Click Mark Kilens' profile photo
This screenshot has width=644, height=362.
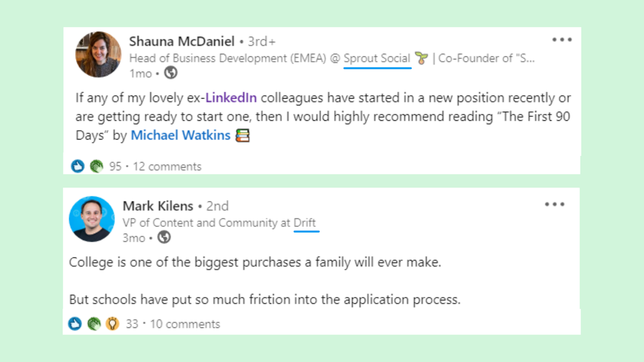tap(92, 219)
